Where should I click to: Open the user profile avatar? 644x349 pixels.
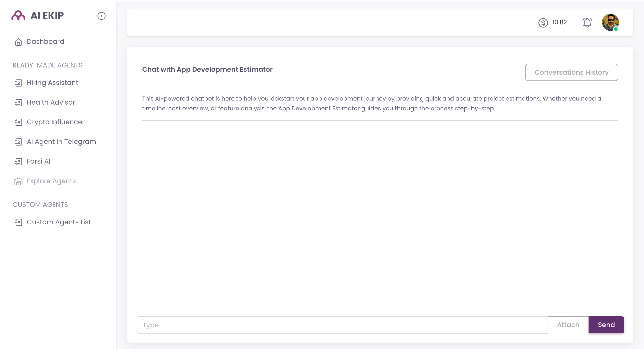[610, 23]
